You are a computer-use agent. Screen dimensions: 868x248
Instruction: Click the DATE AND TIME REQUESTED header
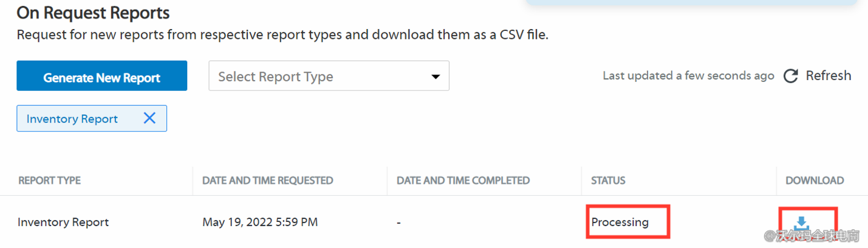[x=267, y=181]
